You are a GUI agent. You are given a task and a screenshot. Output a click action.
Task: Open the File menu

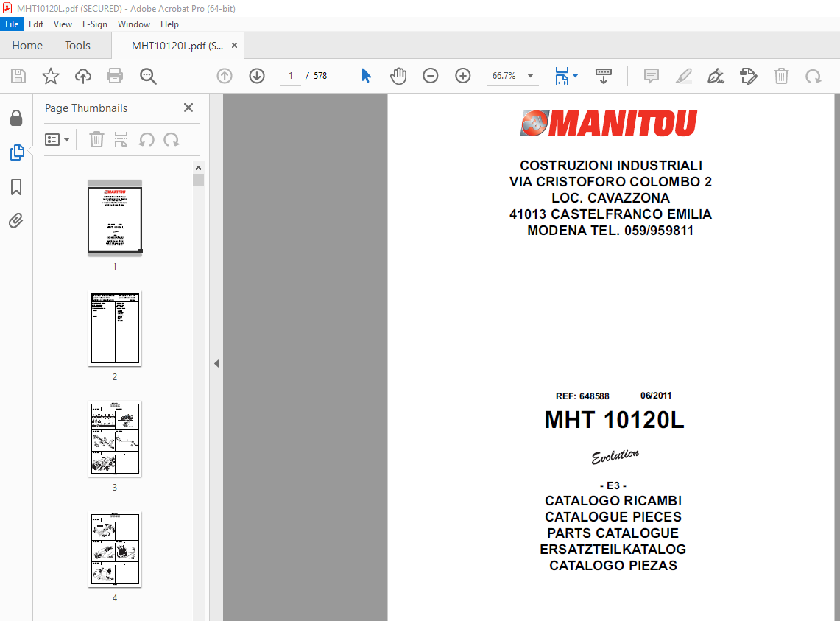click(12, 24)
